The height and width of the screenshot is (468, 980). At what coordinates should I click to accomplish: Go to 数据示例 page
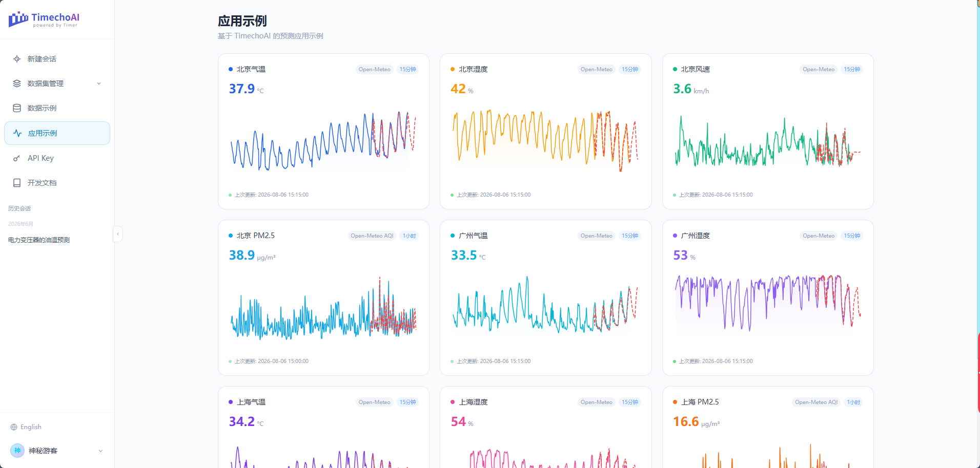[57, 108]
